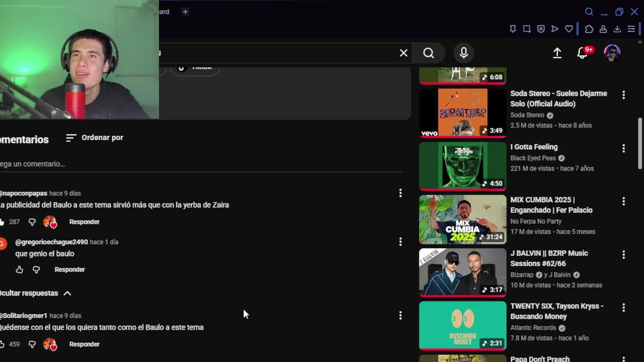Open Soda Stereo channel name link

[x=527, y=115]
